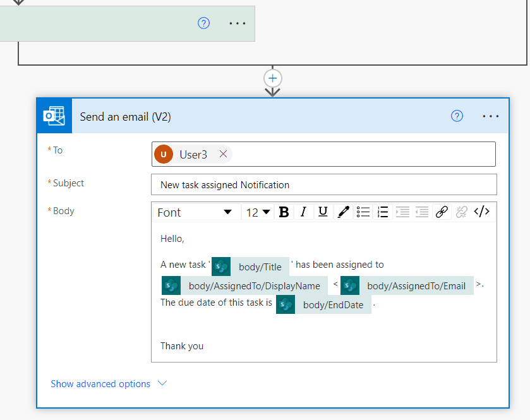Select the body/AssignedTo/DisplayName token
This screenshot has width=530, height=420.
click(244, 285)
